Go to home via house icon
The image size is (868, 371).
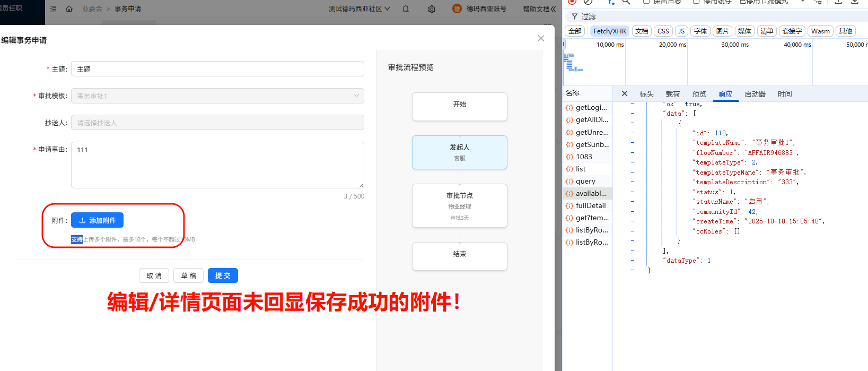[69, 9]
